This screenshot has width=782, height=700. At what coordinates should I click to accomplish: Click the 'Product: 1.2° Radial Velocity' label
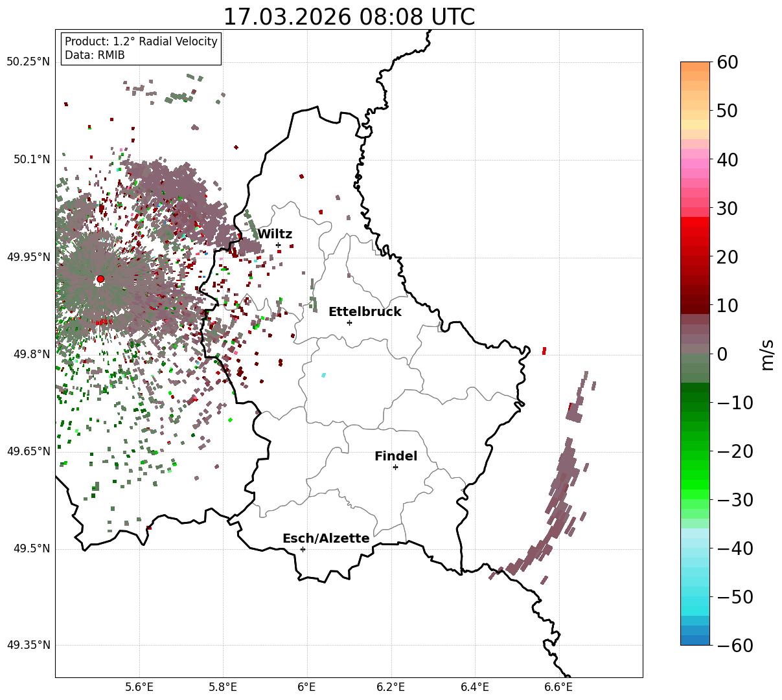(141, 41)
